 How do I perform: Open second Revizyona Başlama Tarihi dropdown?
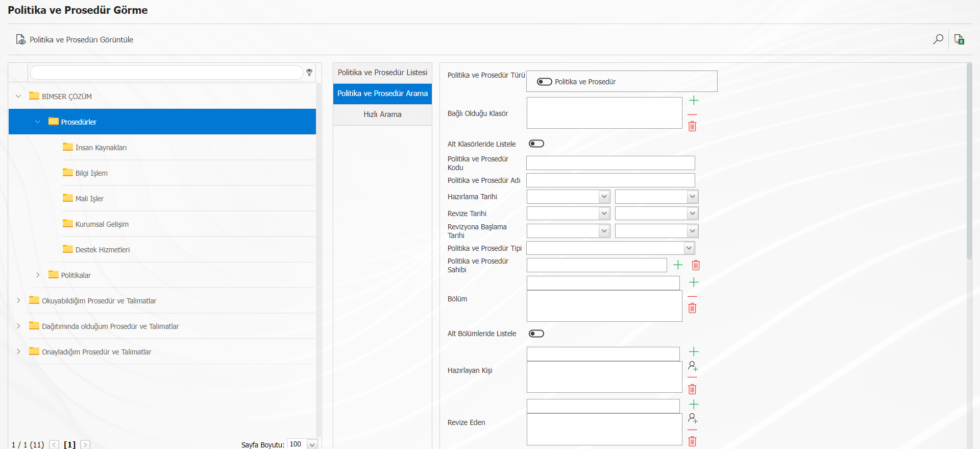point(693,231)
